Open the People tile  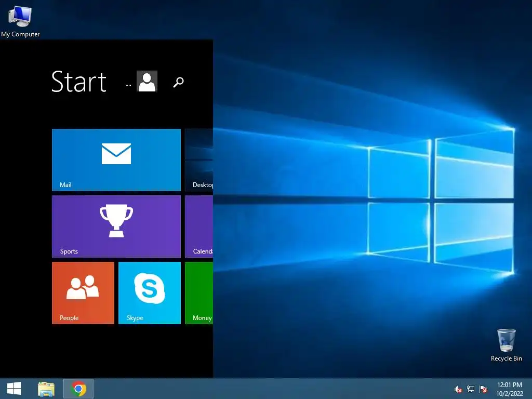click(83, 293)
